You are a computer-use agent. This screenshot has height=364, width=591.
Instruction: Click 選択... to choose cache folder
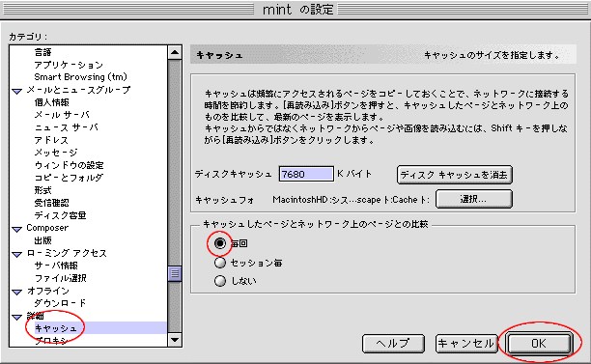click(474, 199)
